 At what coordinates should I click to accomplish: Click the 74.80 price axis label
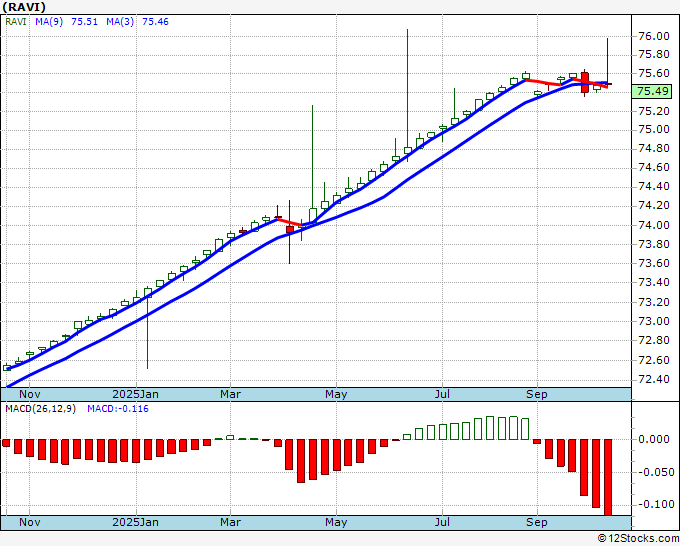654,149
